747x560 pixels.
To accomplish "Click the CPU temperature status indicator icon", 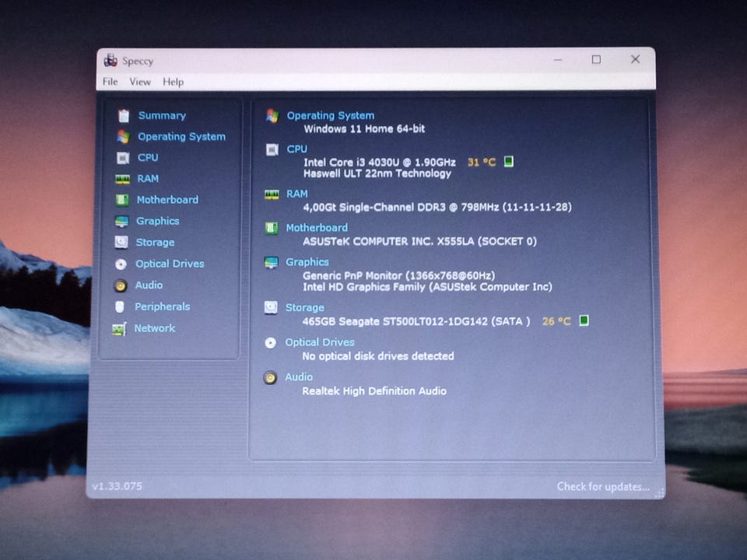I will 509,162.
